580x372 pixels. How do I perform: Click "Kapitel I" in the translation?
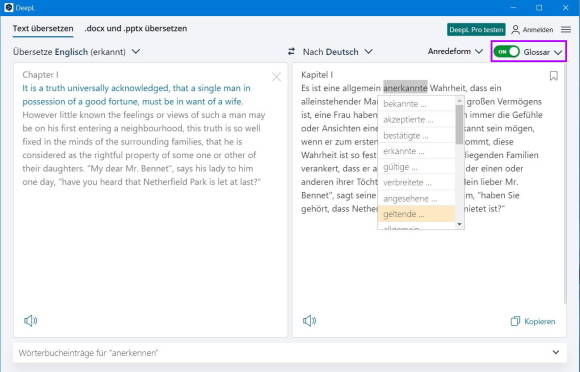tap(317, 75)
